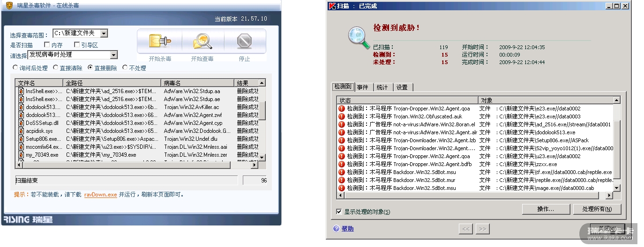Select the 直接删除 radio button
This screenshot has height=247, width=644.
click(x=90, y=68)
